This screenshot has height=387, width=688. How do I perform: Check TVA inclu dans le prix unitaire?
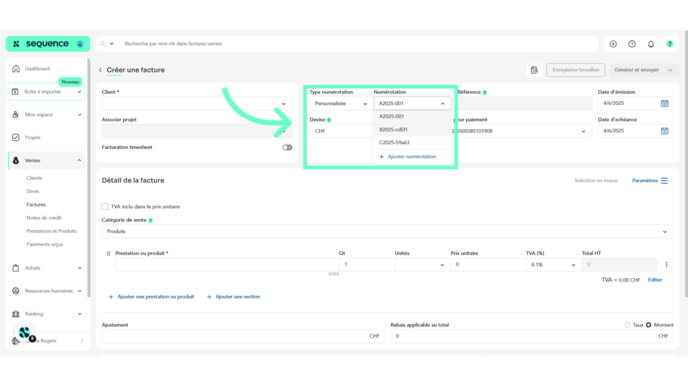[x=105, y=207]
